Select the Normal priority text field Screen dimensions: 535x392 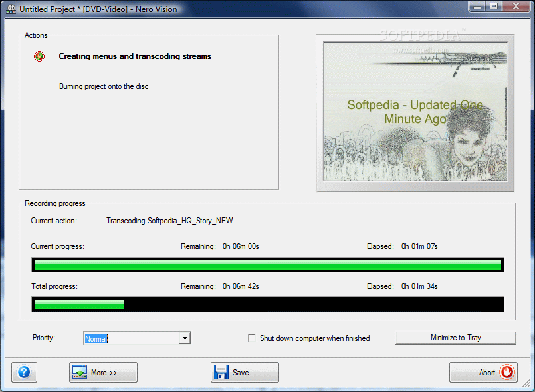130,339
